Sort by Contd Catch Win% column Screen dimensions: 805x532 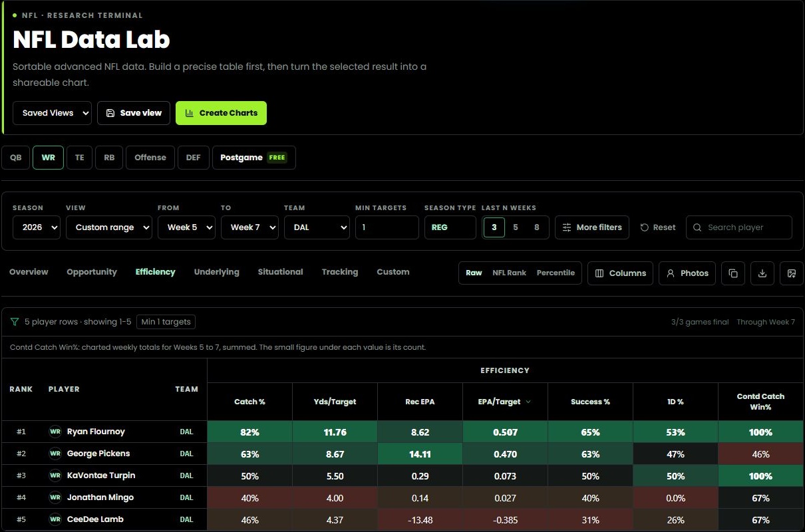coord(760,402)
